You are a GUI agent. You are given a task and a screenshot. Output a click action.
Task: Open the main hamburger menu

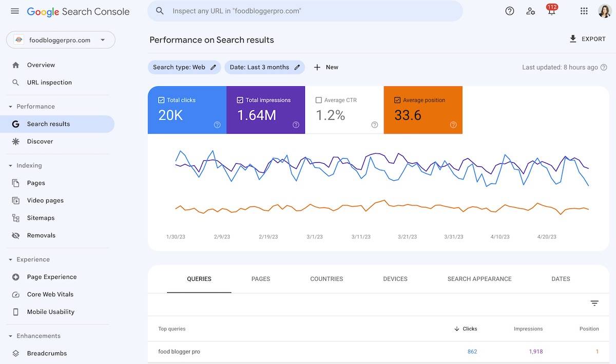click(x=14, y=11)
